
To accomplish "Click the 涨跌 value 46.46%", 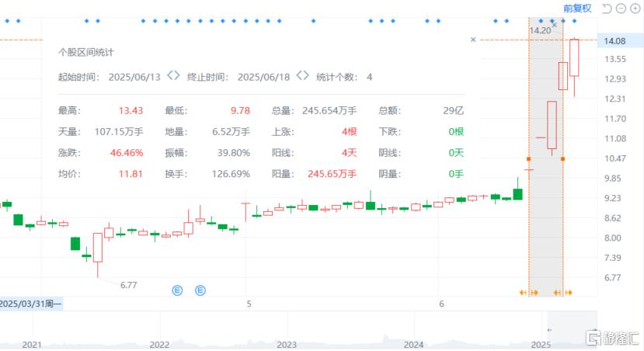I will coord(127,153).
